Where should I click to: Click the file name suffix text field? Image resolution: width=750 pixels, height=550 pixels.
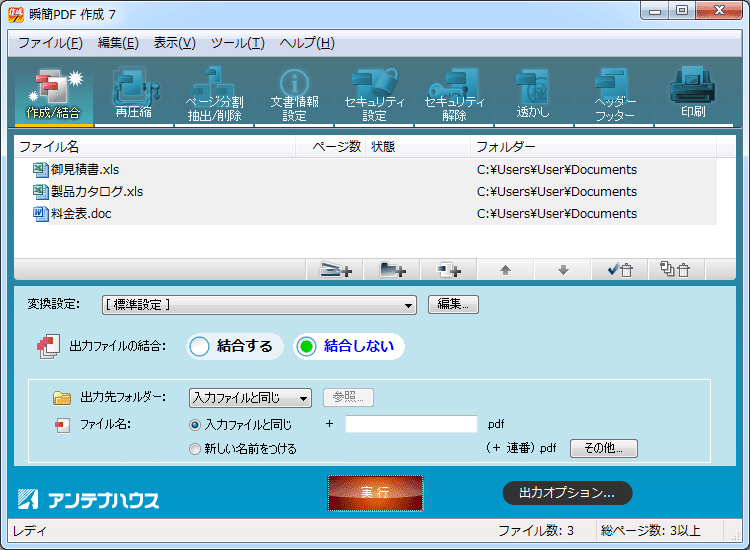pyautogui.click(x=411, y=424)
